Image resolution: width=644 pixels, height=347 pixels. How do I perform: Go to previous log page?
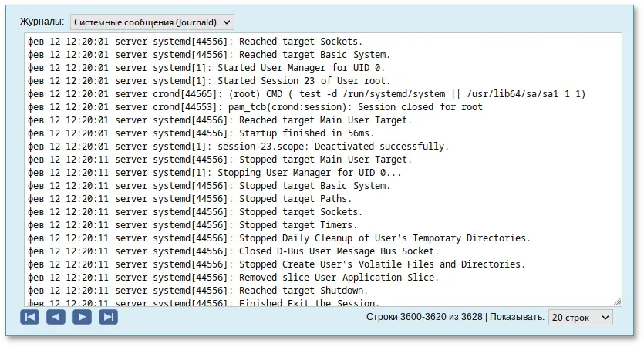[x=56, y=317]
